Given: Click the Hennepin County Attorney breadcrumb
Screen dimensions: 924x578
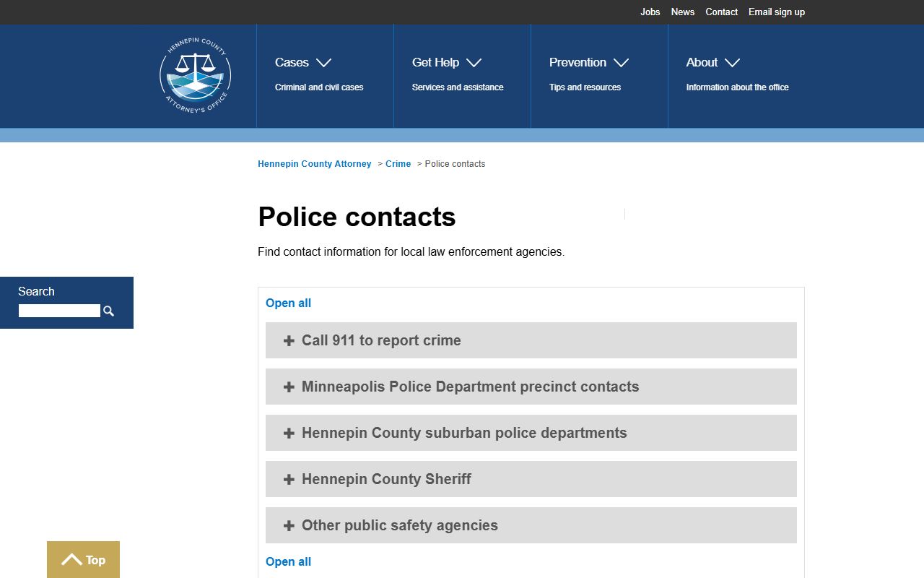Looking at the screenshot, I should coord(315,164).
